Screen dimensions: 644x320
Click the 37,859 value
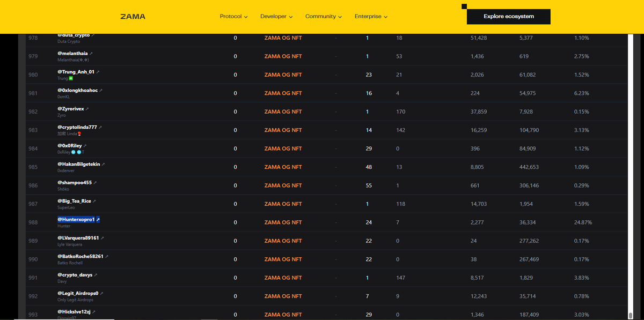479,111
